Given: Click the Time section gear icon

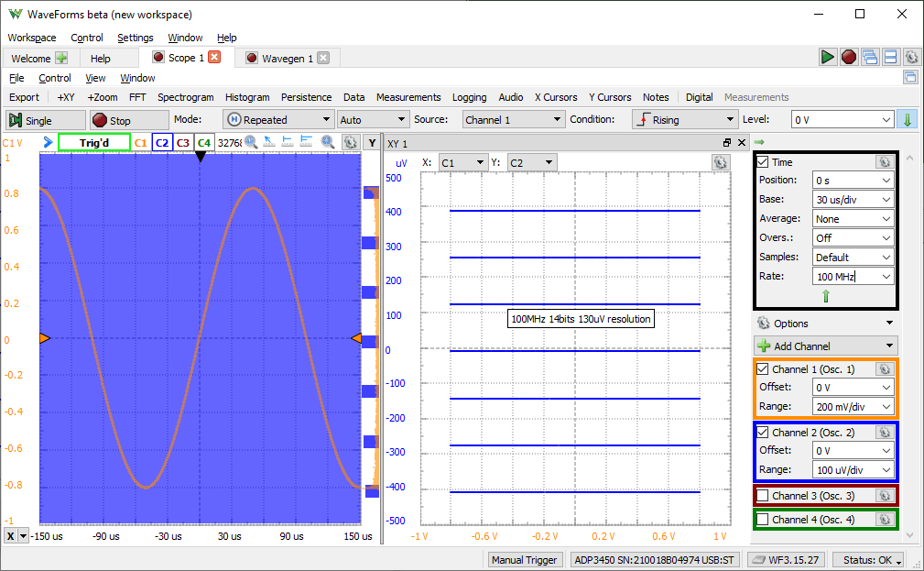Looking at the screenshot, I should point(884,161).
